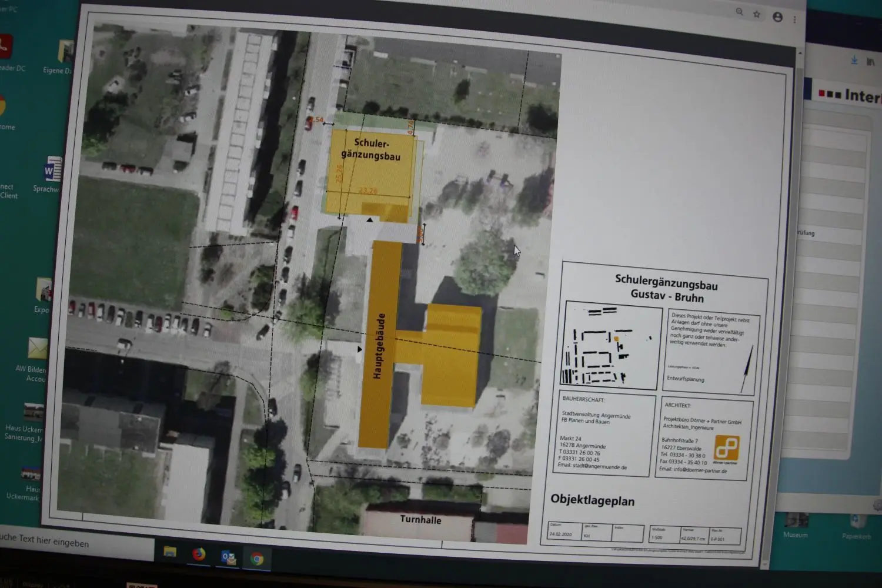Launch Firefox from the taskbar
This screenshot has height=588, width=882.
tap(198, 553)
